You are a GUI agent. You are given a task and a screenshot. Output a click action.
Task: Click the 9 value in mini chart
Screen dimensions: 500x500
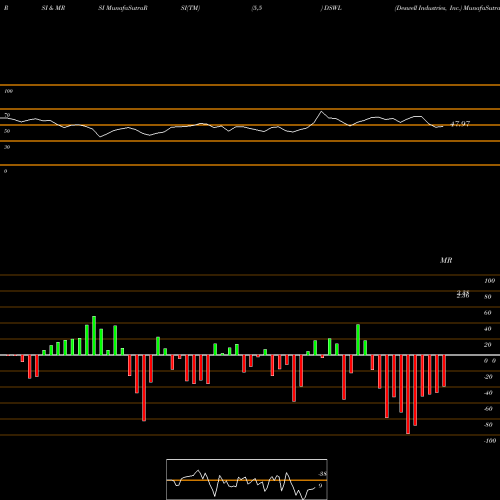(x=320, y=486)
